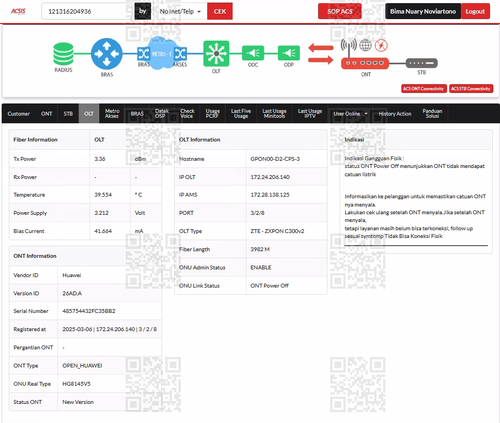
Task: Click the Bima Nuary Noviartono user button
Action: click(423, 11)
